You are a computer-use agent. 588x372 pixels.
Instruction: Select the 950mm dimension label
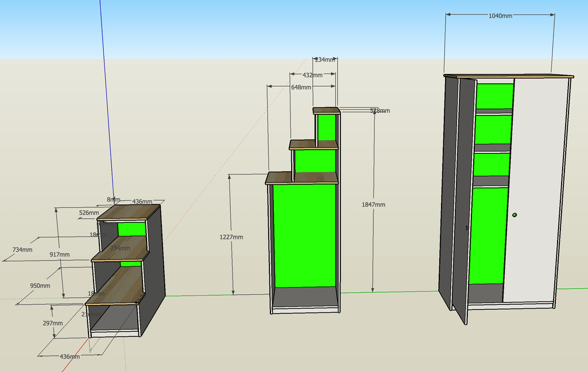pyautogui.click(x=40, y=285)
